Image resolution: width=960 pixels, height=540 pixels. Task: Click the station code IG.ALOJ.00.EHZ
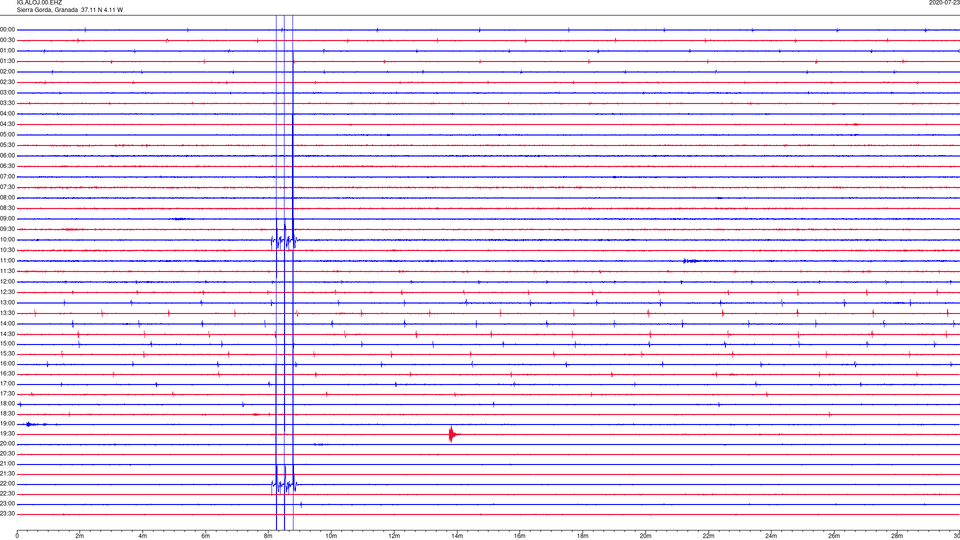click(39, 3)
